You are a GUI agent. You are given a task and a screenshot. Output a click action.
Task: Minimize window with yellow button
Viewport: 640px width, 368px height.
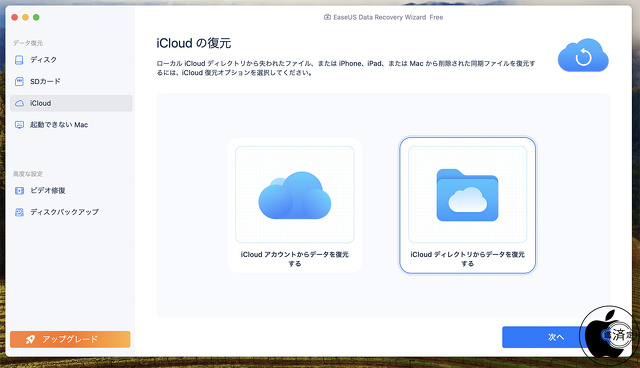tap(25, 17)
